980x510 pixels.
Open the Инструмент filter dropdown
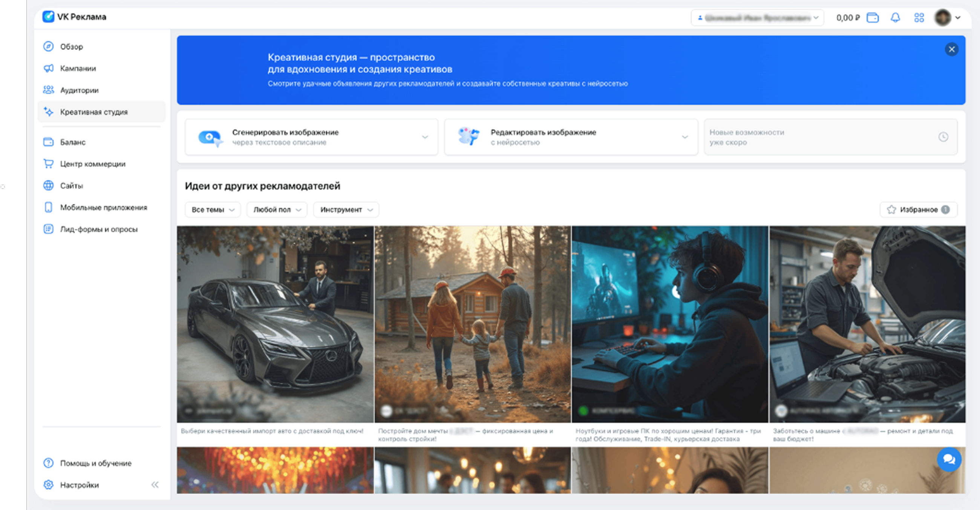[346, 210]
